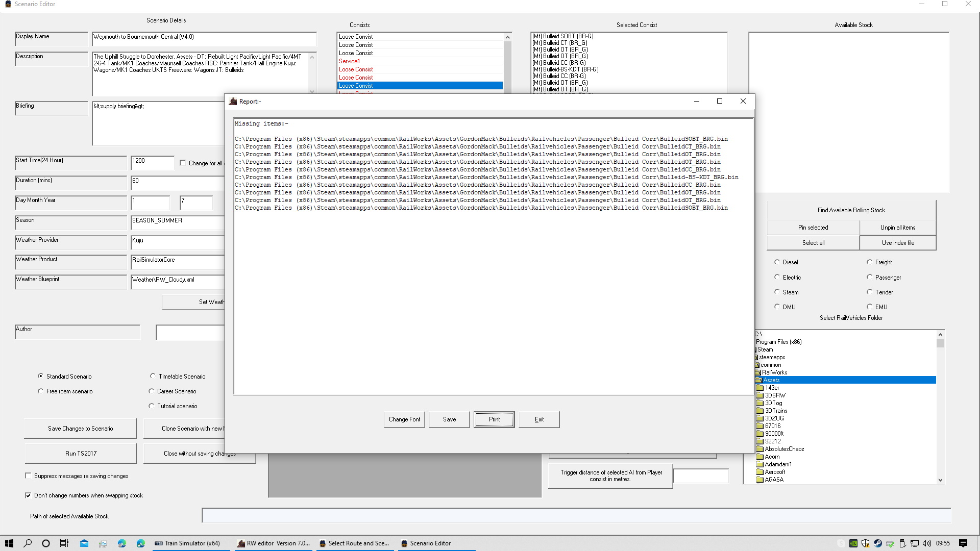Switch to RW editor taskbar item
Viewport: 980px width, 551px height.
pyautogui.click(x=274, y=543)
